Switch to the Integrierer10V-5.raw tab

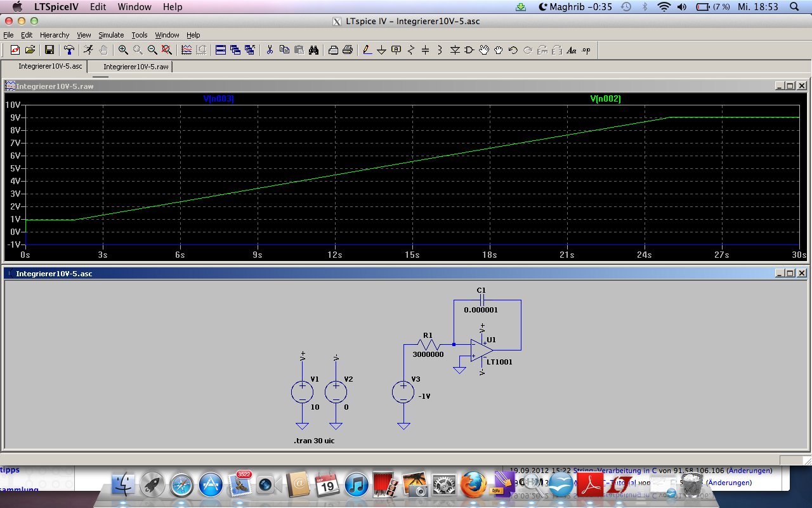coord(136,67)
